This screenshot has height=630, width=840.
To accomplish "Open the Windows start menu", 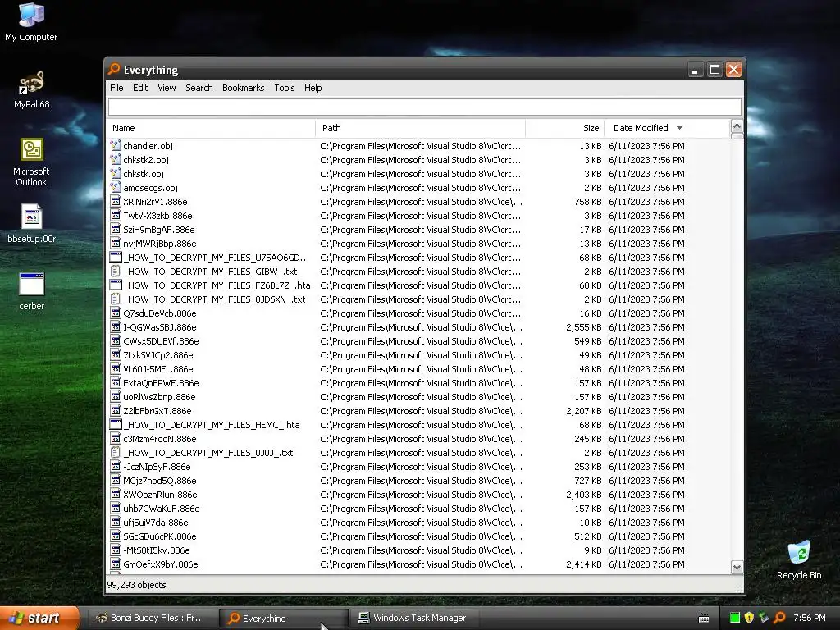I will pyautogui.click(x=39, y=618).
